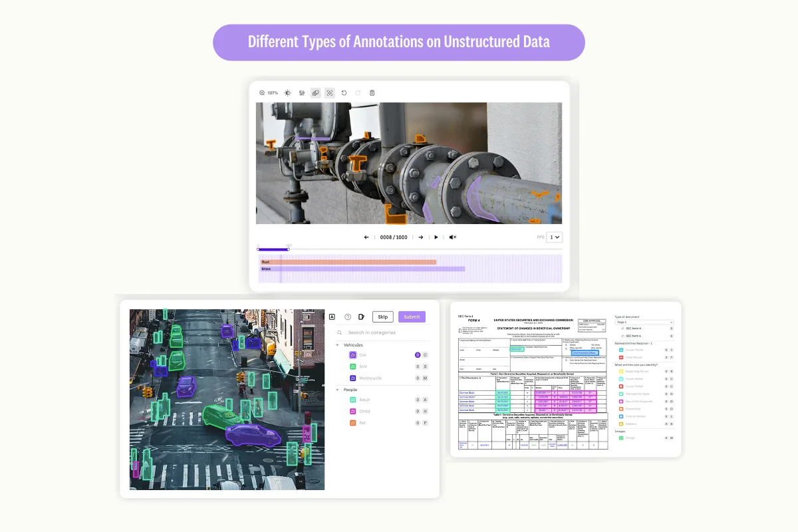Open the text label A icon
This screenshot has height=532, width=798.
coord(333,317)
